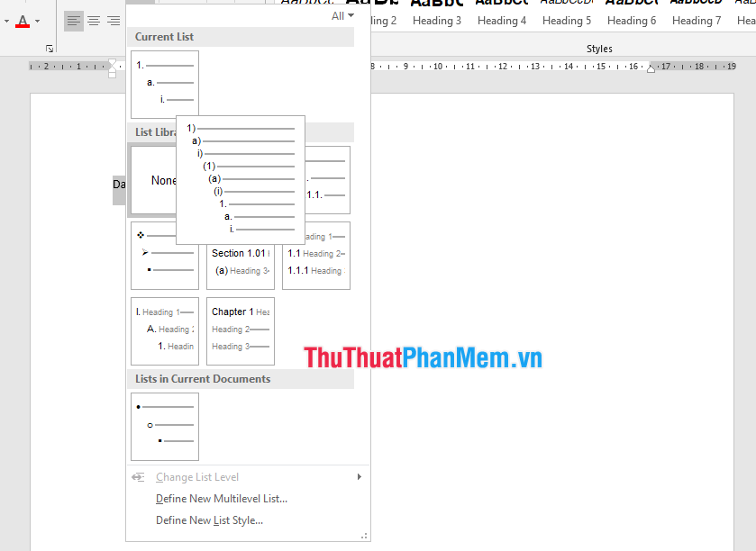The height and width of the screenshot is (551, 756).
Task: Click the right indent marker on ruler
Action: tap(651, 68)
